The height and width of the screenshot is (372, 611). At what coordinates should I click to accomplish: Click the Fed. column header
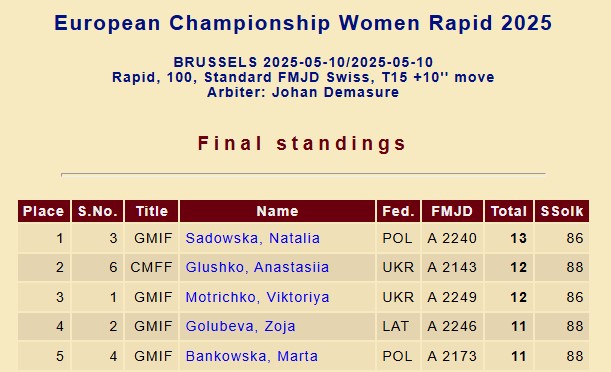[398, 211]
